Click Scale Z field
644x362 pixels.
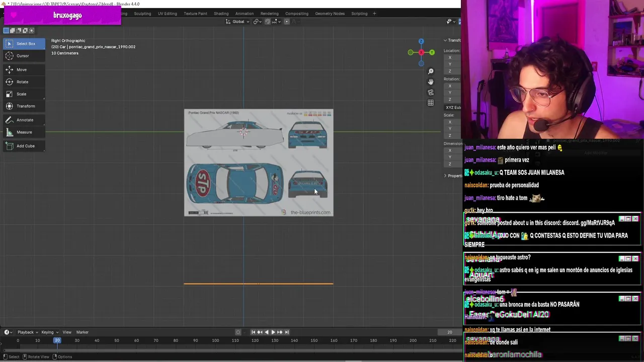[453, 135]
